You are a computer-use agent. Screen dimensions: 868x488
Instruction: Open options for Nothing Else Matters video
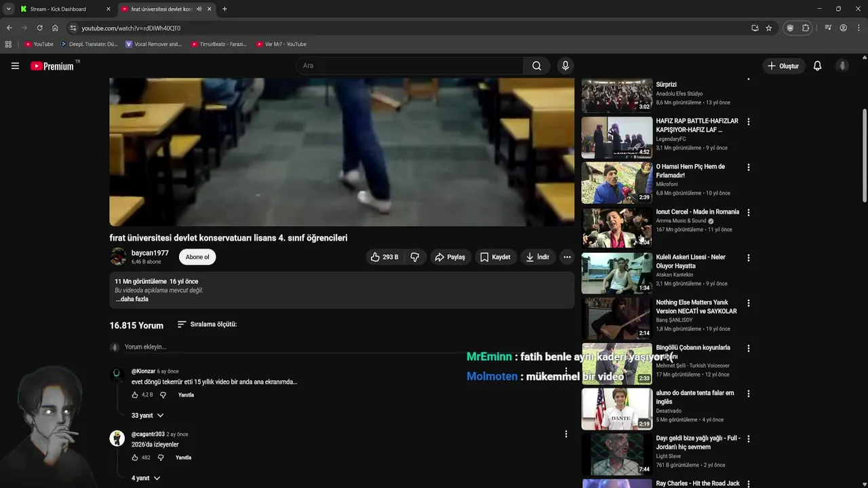749,304
